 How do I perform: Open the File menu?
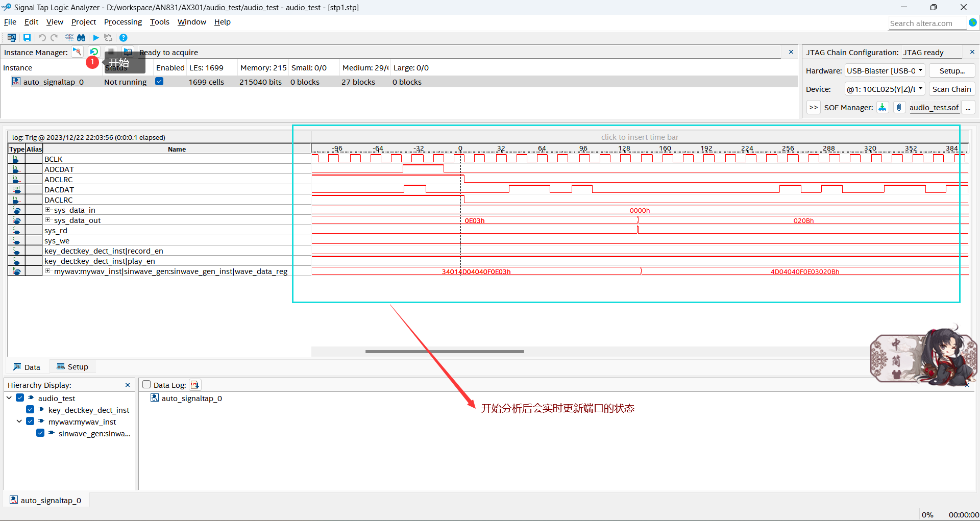[10, 22]
